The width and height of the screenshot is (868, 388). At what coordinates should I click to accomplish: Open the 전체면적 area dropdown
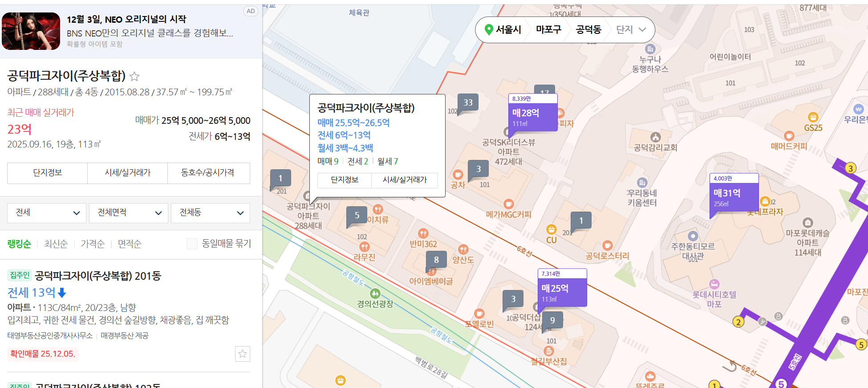pos(129,213)
